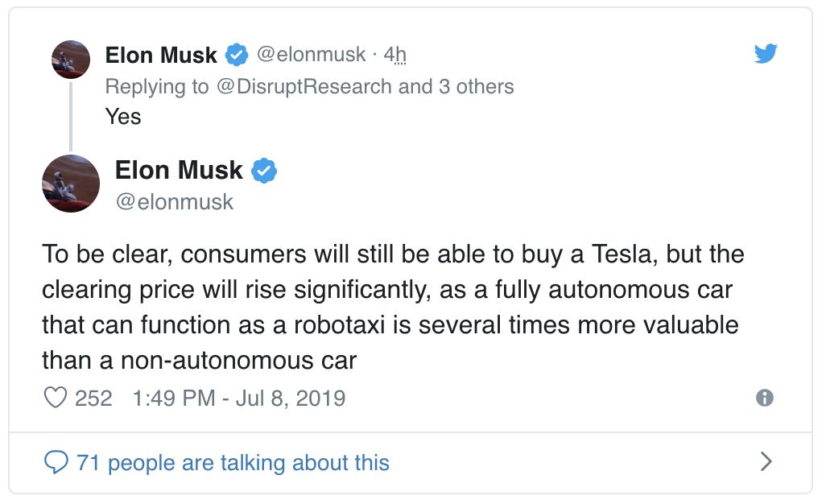Open the '71 people are talking about this' link
Screen dimensions: 826x504
click(x=233, y=463)
